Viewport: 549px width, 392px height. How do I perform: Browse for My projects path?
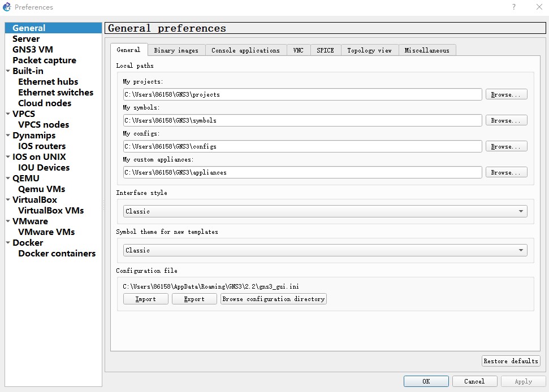point(506,94)
